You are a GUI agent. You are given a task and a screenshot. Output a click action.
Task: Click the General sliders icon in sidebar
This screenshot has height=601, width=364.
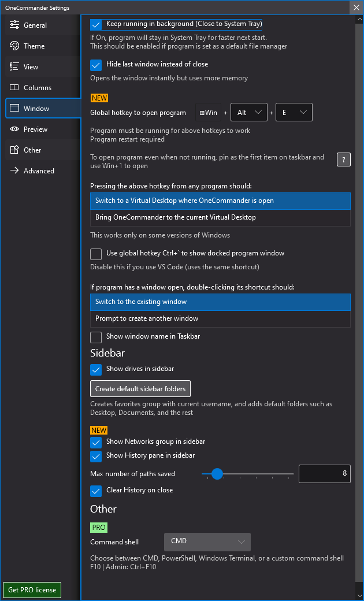tap(14, 25)
